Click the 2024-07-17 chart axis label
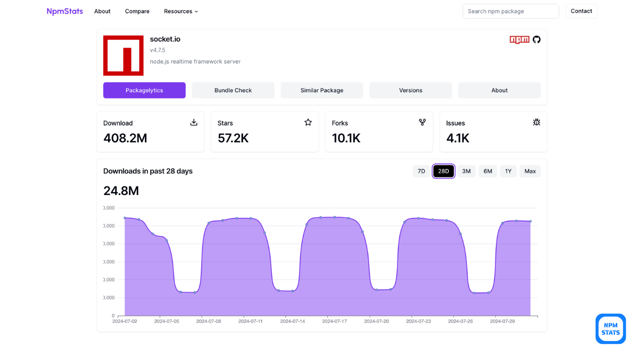 pyautogui.click(x=335, y=321)
